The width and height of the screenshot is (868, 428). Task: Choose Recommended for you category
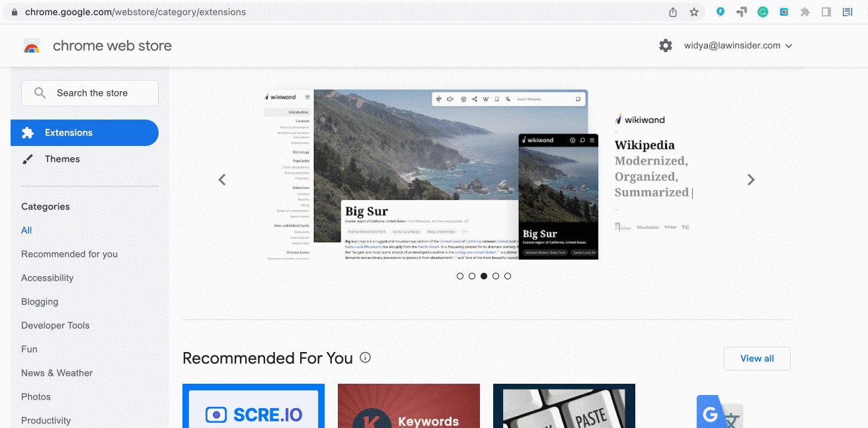69,254
